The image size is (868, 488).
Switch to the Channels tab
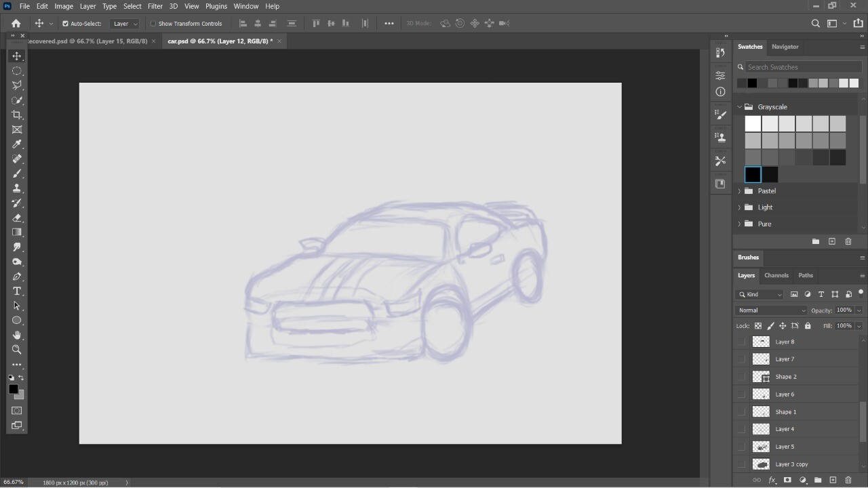(776, 275)
